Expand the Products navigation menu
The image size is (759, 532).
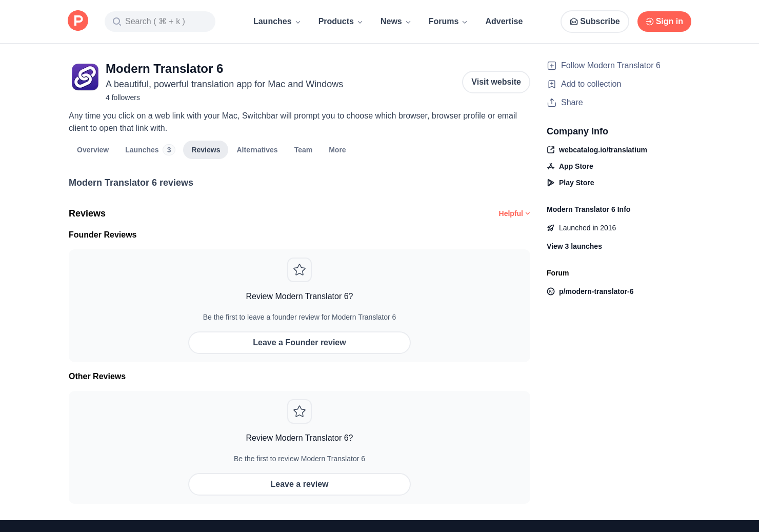click(340, 22)
